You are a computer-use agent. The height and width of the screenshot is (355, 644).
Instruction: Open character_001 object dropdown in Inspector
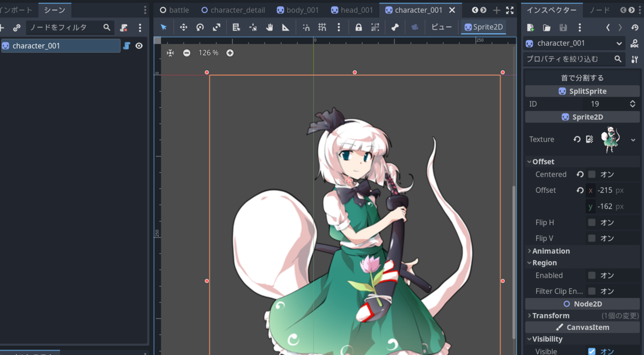point(574,44)
